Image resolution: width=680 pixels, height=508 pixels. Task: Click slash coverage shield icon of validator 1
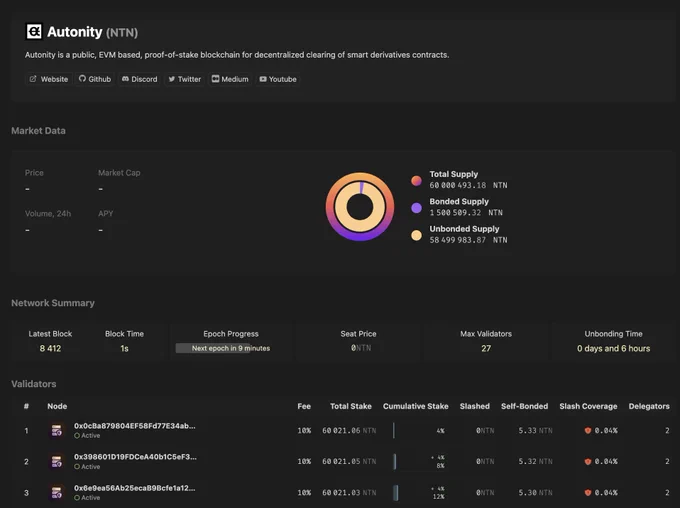pyautogui.click(x=588, y=431)
